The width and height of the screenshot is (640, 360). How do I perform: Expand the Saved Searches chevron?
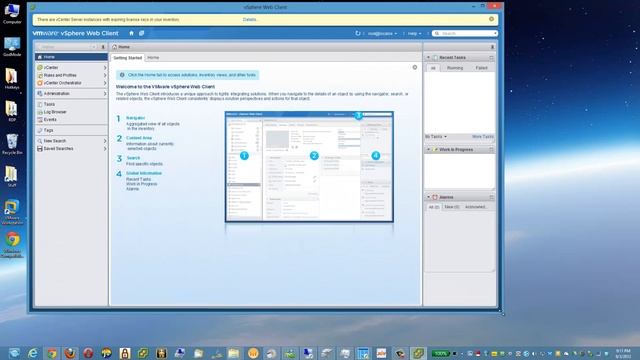105,149
